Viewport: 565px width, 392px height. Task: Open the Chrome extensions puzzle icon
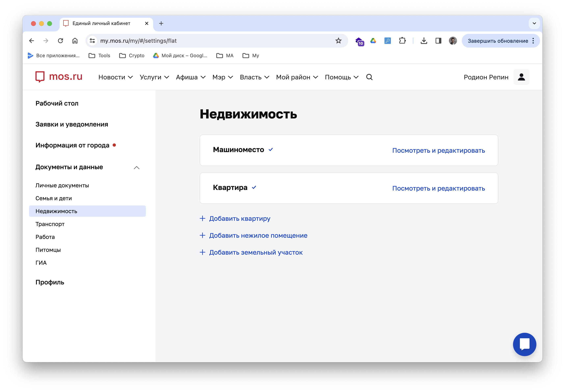tap(402, 41)
